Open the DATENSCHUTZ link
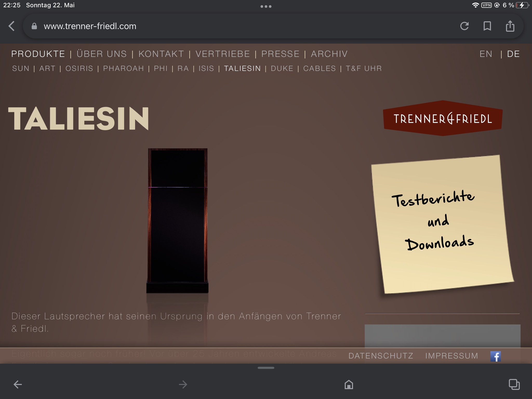532x399 pixels. coord(381,356)
